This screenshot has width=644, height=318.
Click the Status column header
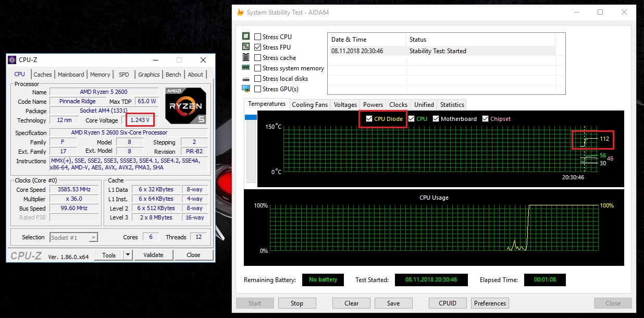pos(480,40)
